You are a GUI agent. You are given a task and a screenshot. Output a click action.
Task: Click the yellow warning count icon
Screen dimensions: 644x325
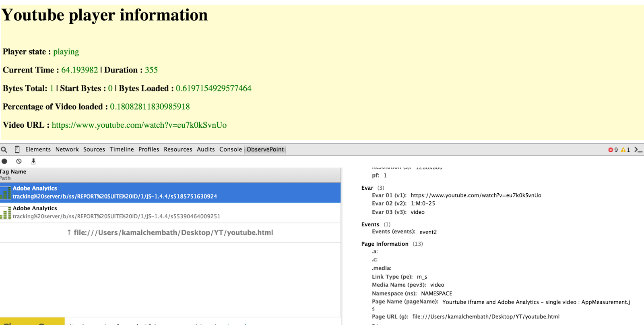623,150
